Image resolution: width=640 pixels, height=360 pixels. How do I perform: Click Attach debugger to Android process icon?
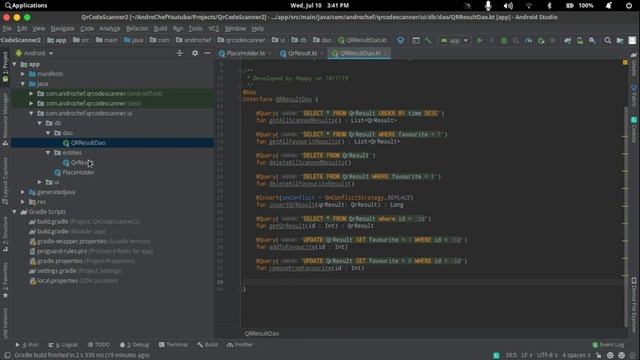pos(541,40)
